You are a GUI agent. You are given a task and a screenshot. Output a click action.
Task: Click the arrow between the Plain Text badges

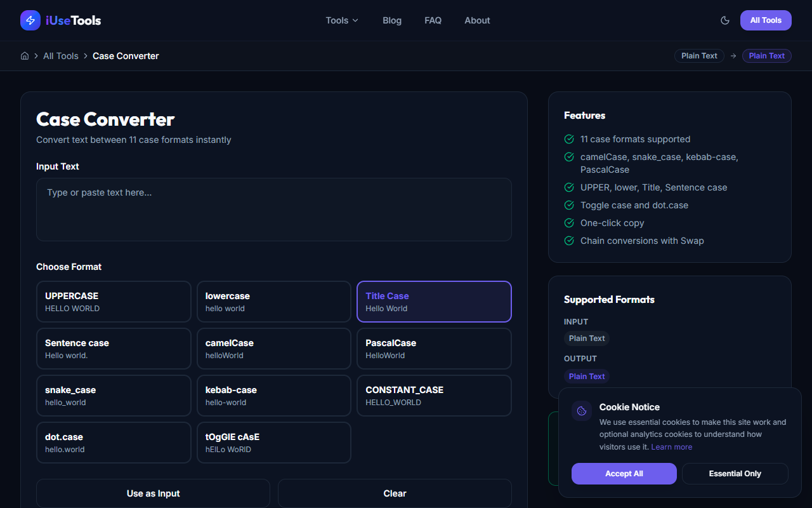[x=733, y=56]
